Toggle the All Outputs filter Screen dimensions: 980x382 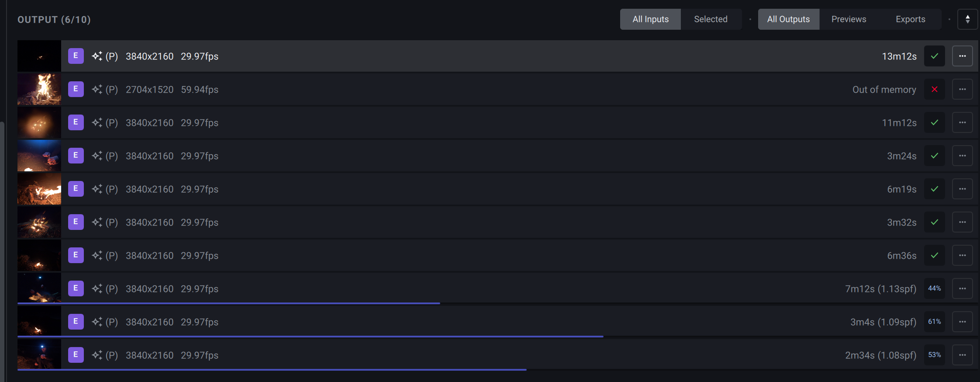click(788, 19)
